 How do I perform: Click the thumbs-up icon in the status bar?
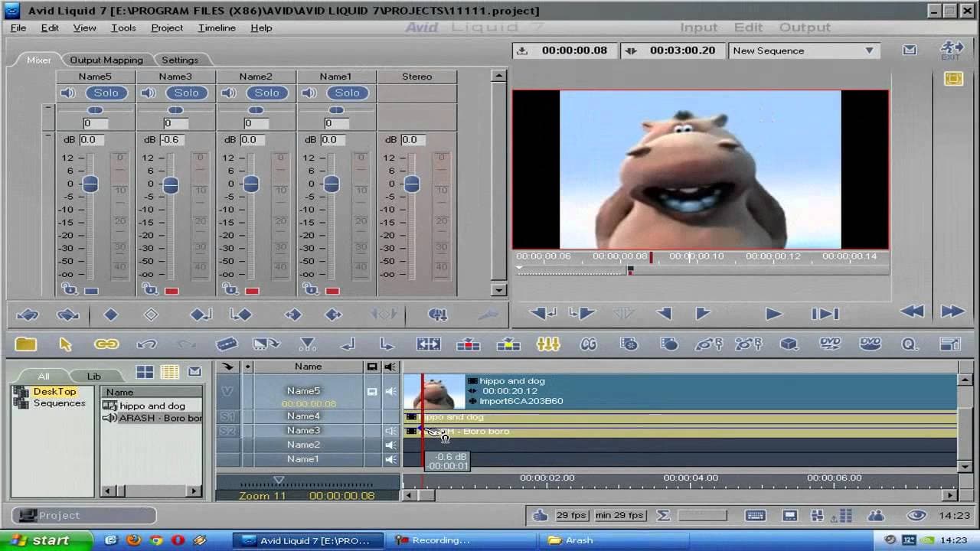coord(541,515)
